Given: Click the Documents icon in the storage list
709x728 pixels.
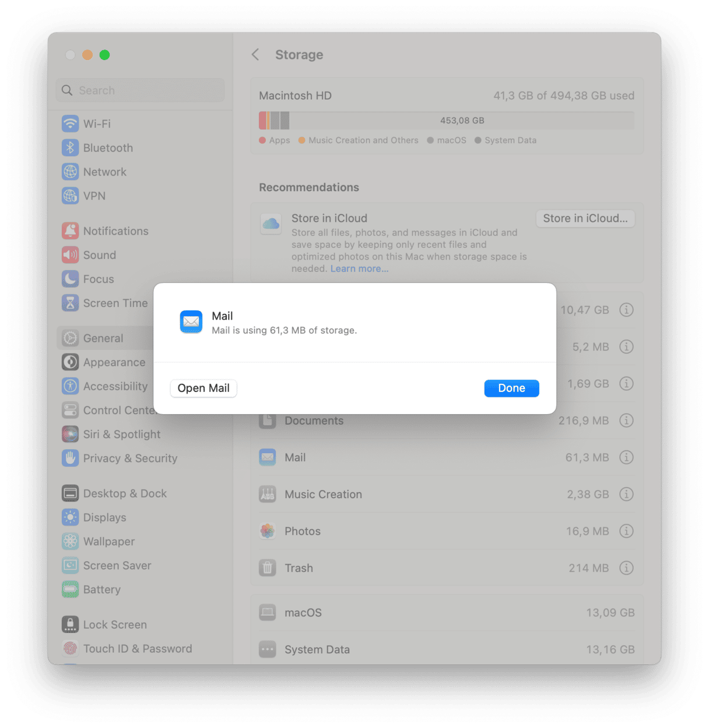Looking at the screenshot, I should coord(268,421).
